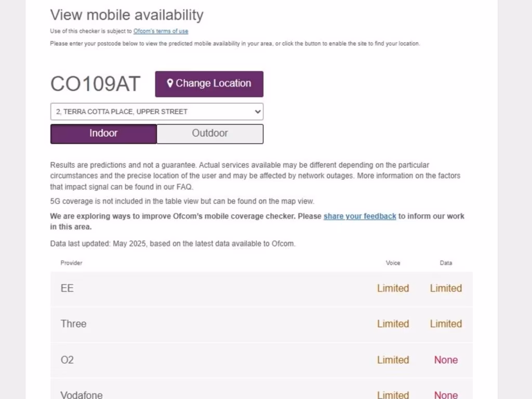Viewport: 532px width, 399px height.
Task: Click the map pin icon on Change Location
Action: point(169,84)
